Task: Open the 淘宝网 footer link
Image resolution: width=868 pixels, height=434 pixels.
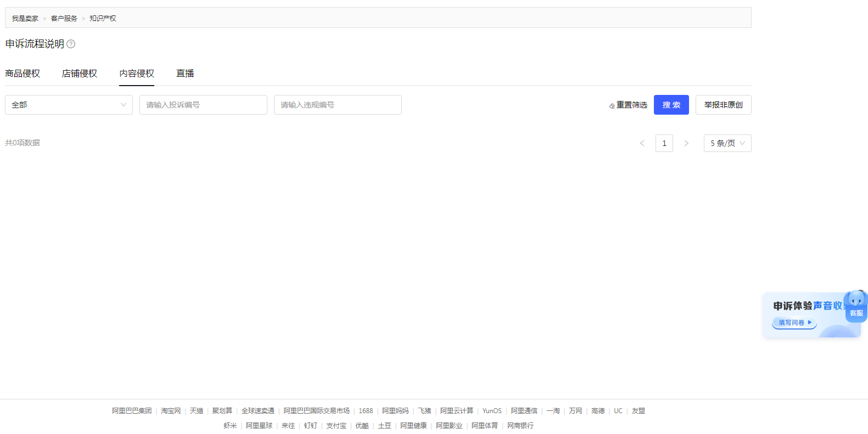Action: [171, 411]
